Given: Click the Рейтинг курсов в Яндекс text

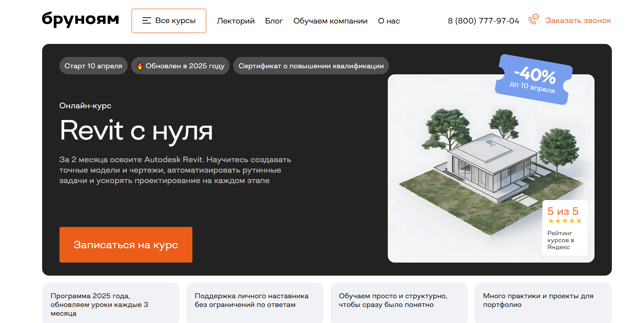Looking at the screenshot, I should (x=561, y=240).
